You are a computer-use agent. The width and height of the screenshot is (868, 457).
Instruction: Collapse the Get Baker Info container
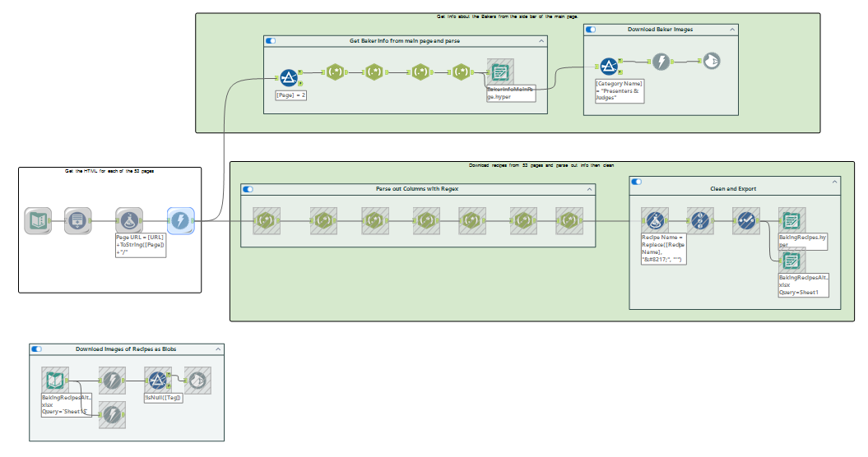click(x=541, y=41)
